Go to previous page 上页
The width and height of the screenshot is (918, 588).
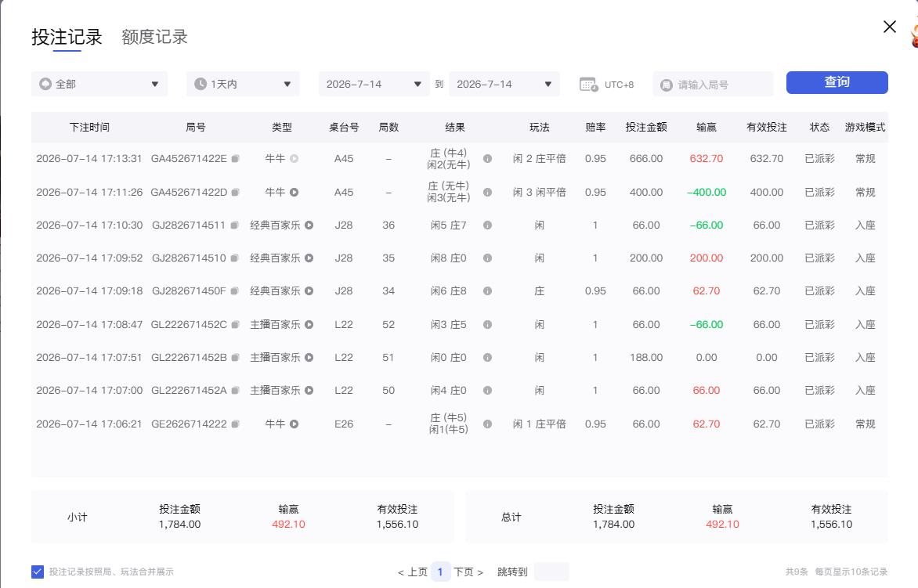[413, 572]
